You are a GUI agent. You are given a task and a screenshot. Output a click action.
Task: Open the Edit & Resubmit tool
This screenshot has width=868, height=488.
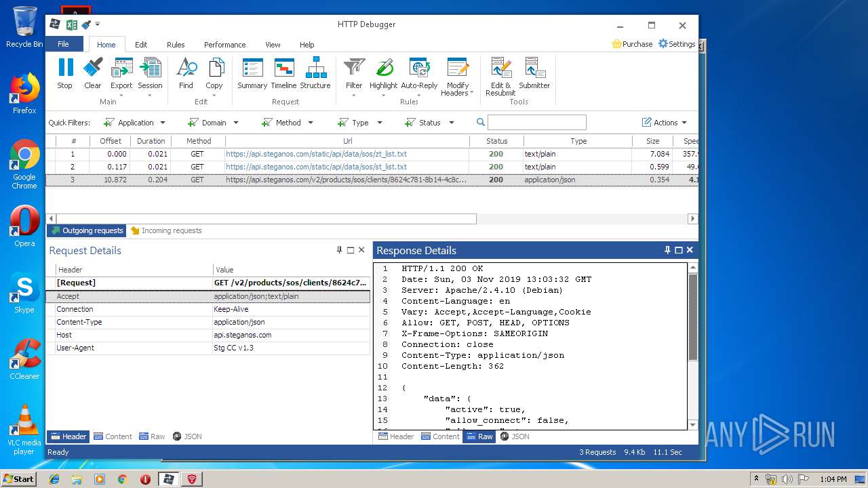click(500, 77)
